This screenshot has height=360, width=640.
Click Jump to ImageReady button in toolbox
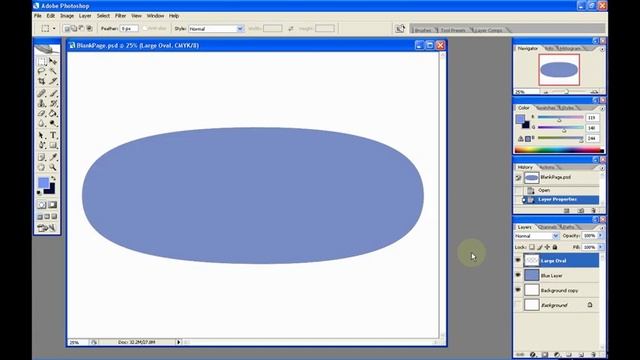pos(47,228)
